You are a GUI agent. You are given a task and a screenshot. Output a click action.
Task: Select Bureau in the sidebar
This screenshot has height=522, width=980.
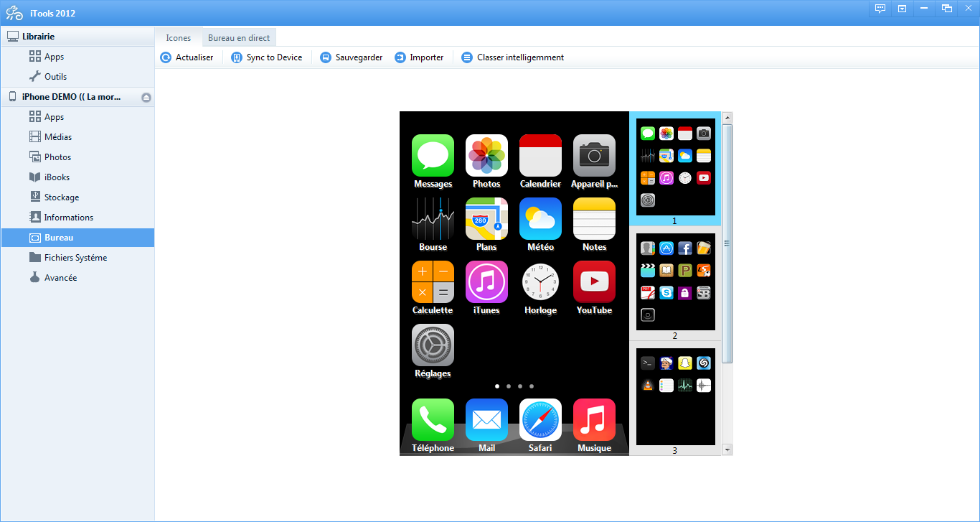[77, 238]
